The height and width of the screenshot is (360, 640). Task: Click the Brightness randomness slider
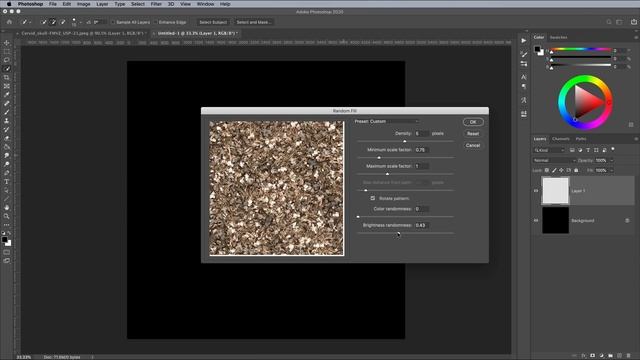point(406,233)
